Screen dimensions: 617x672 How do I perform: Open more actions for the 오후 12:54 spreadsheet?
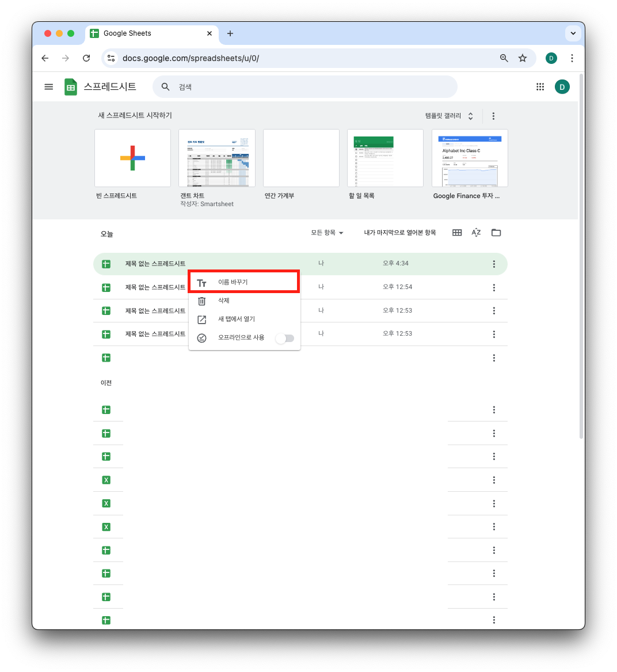(494, 287)
